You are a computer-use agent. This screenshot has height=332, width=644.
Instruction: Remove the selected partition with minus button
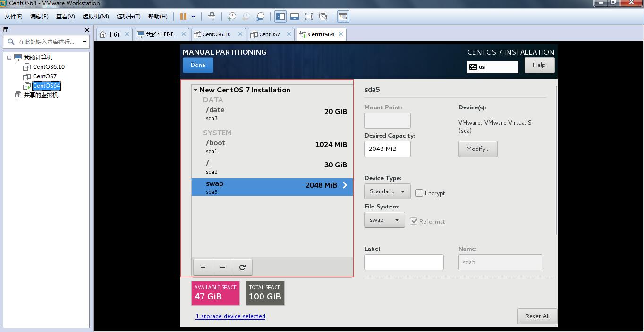coord(223,267)
